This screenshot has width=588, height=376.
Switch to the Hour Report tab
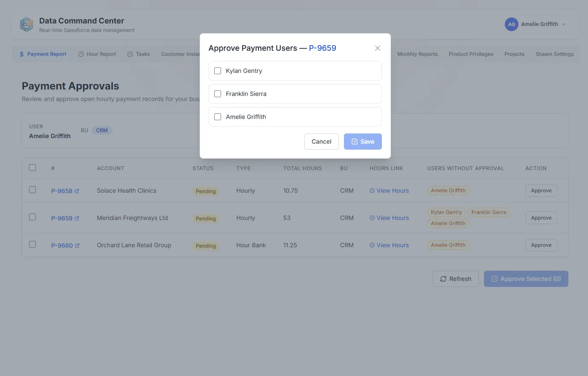click(x=97, y=54)
